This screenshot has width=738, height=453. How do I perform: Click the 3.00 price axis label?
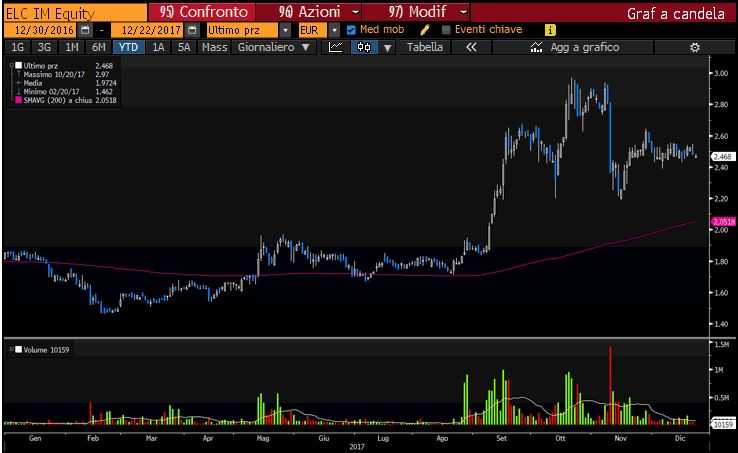(721, 73)
